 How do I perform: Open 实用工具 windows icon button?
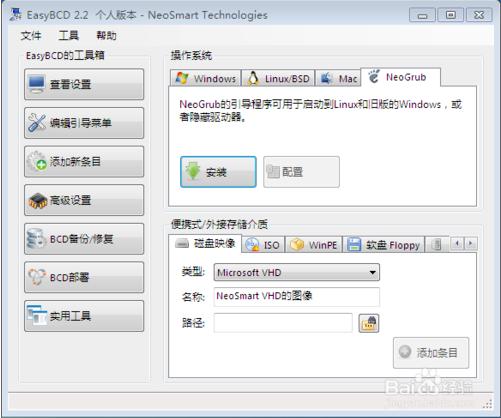(84, 316)
